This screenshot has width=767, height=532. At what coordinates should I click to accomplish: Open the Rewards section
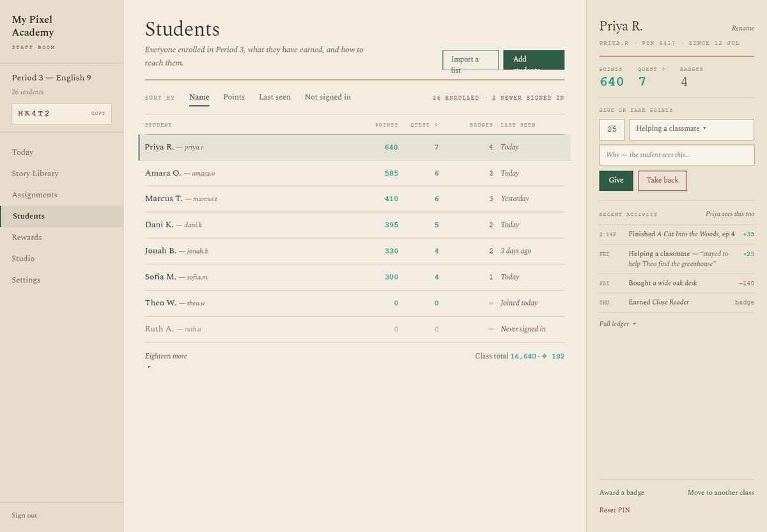pos(61,238)
